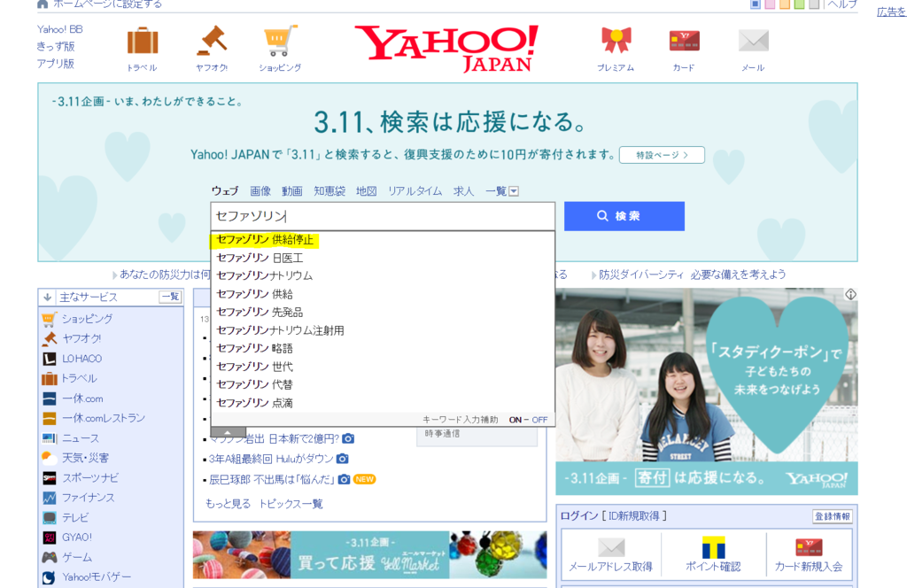Click into the セファゾリン search field
907x588 pixels.
tap(383, 216)
